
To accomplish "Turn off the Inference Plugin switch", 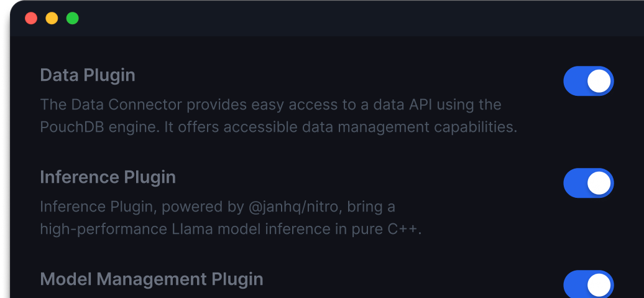I will pos(588,183).
